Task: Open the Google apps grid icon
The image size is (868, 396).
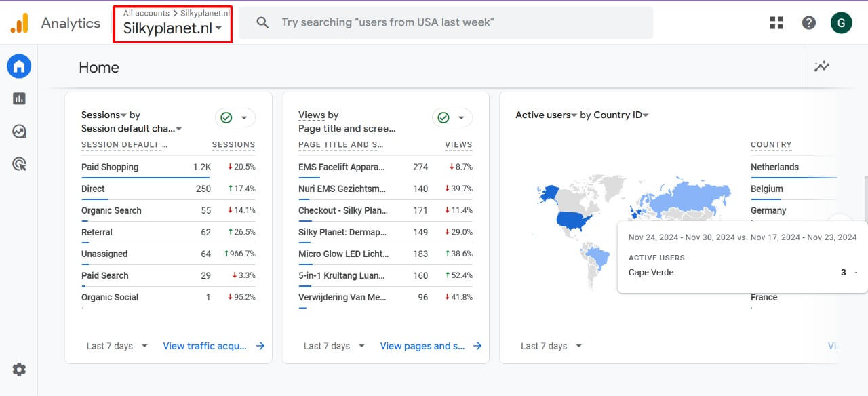Action: point(776,23)
